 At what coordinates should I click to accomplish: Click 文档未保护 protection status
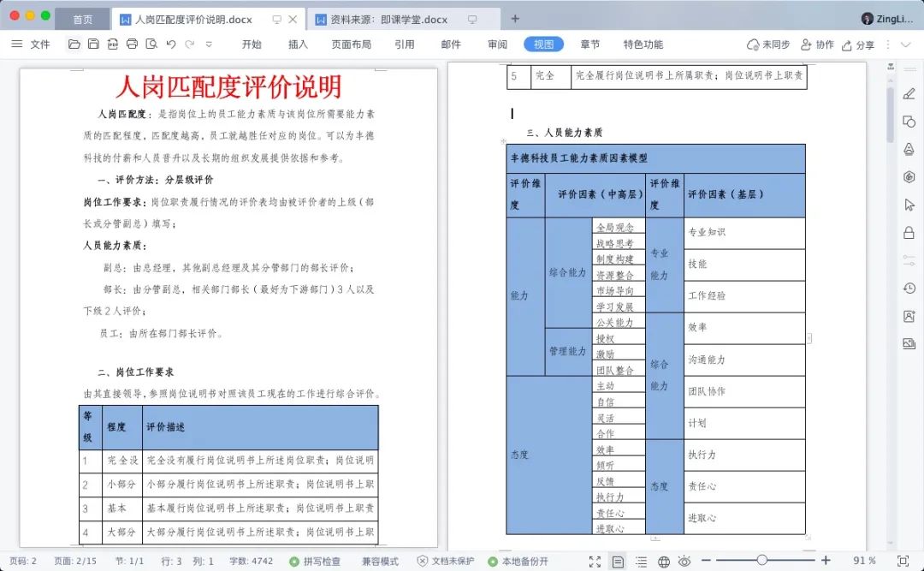pos(446,561)
